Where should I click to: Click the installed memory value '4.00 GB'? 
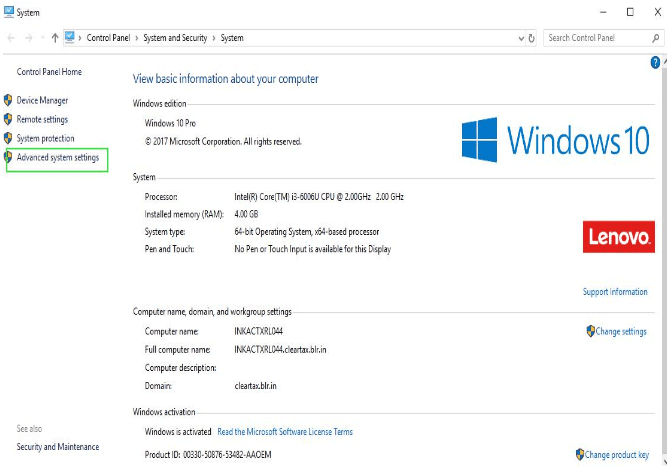[246, 214]
